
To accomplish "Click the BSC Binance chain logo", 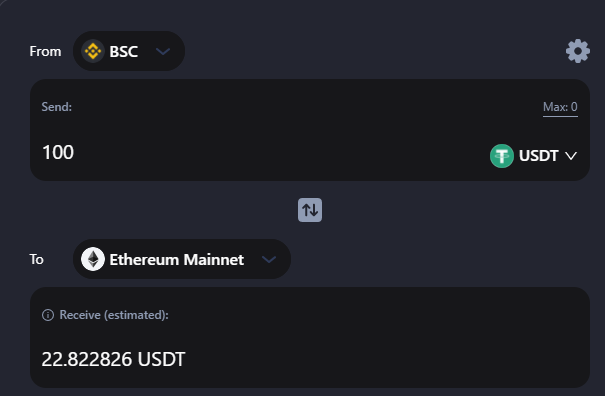I will click(x=93, y=51).
